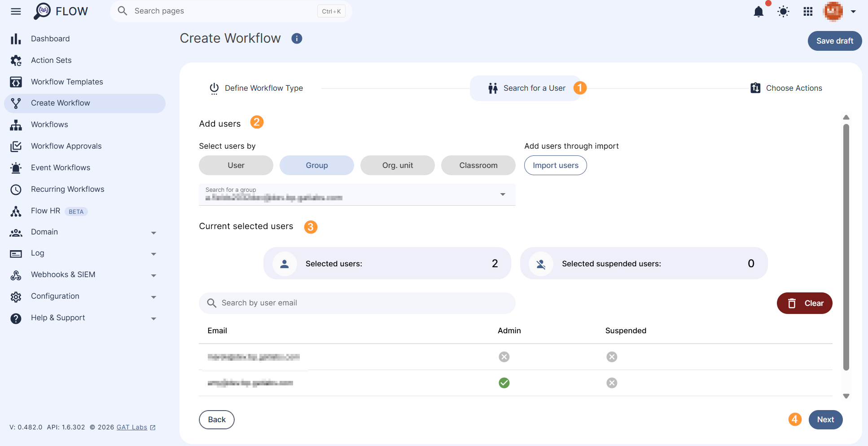The width and height of the screenshot is (868, 446).
Task: Click the scroll up arrow
Action: click(846, 117)
